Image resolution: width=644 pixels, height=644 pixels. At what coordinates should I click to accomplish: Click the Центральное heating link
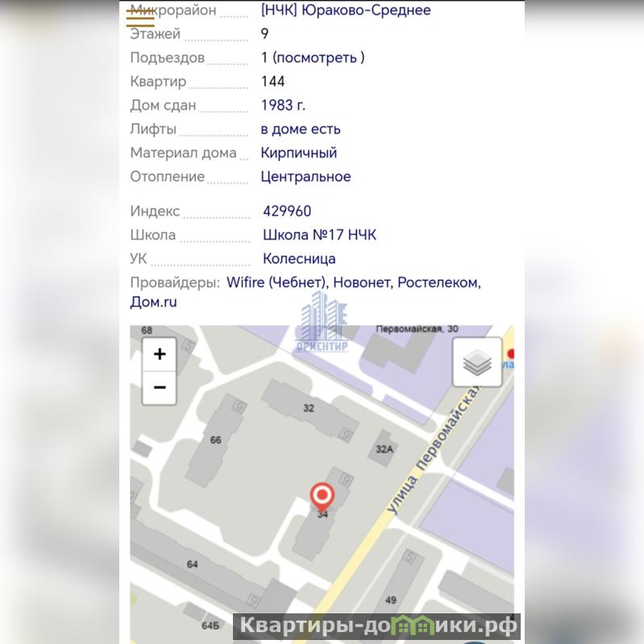tap(306, 177)
